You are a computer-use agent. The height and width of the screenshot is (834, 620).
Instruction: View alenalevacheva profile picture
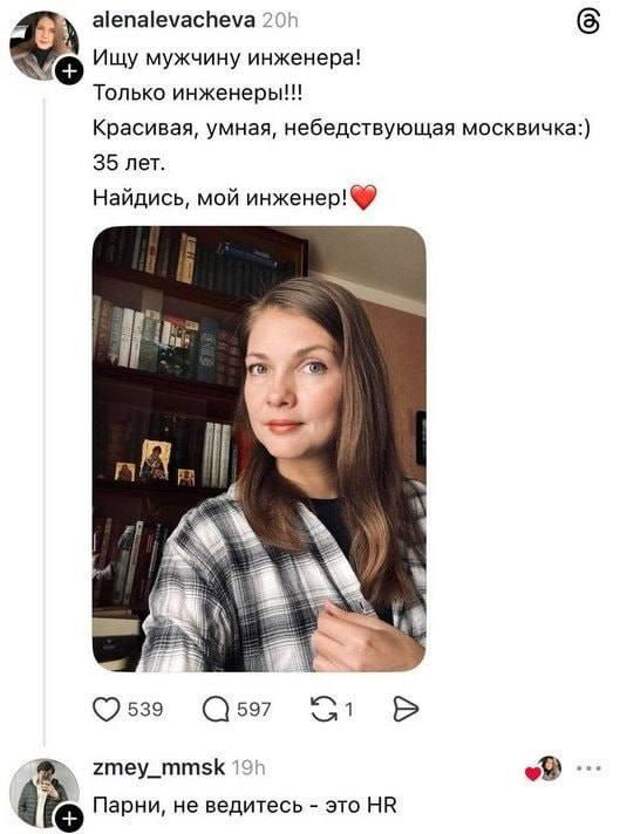pos(44,45)
